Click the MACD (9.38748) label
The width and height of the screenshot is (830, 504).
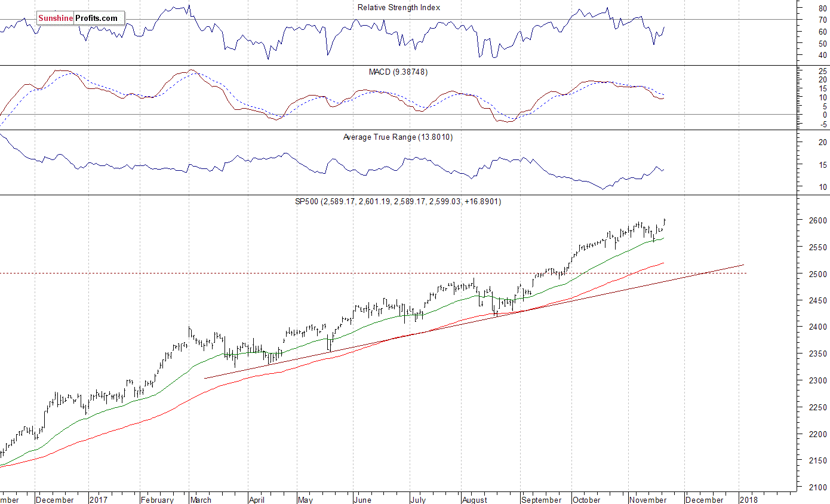[398, 72]
